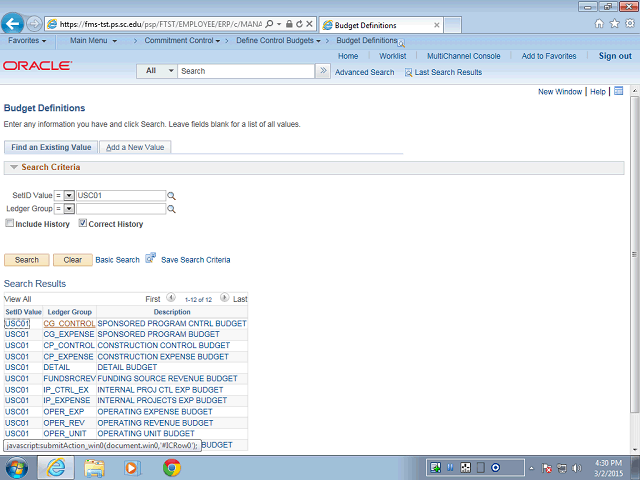This screenshot has width=640, height=480.
Task: Expand the Define Control Budgets breadcrumb menu
Action: click(x=278, y=41)
